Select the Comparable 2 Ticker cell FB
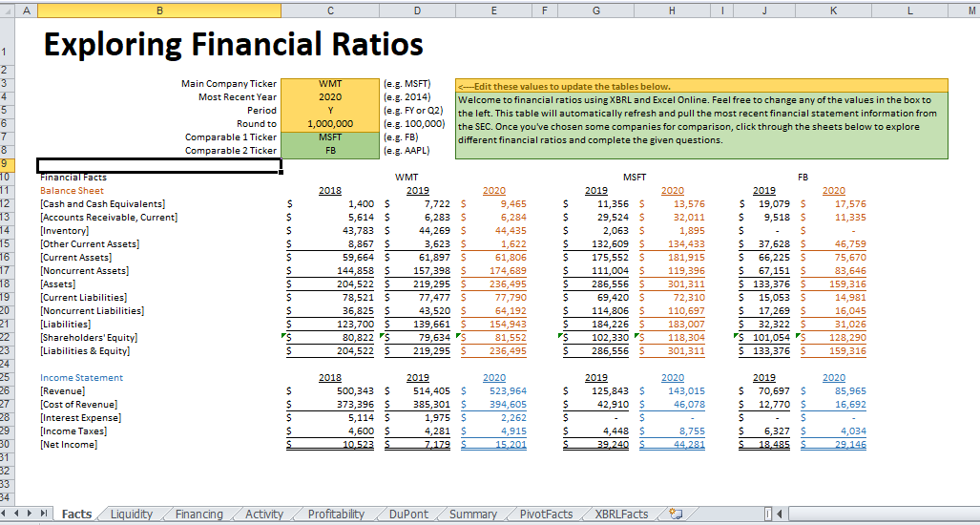The width and height of the screenshot is (980, 525). (330, 151)
